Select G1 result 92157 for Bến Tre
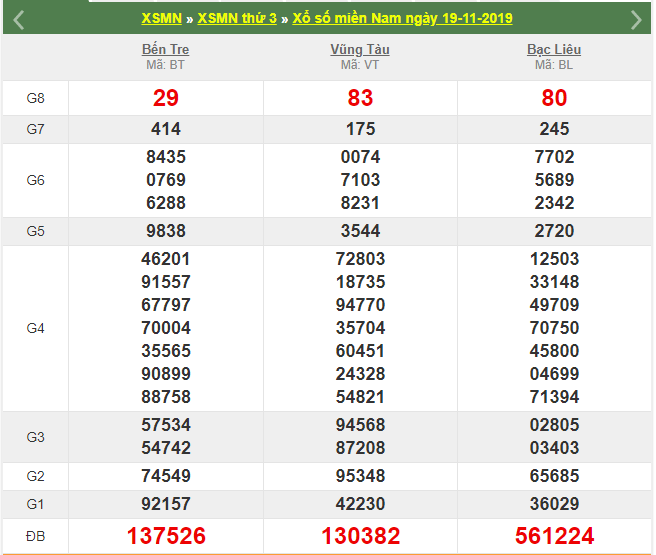The width and height of the screenshot is (656, 555). 166,504
